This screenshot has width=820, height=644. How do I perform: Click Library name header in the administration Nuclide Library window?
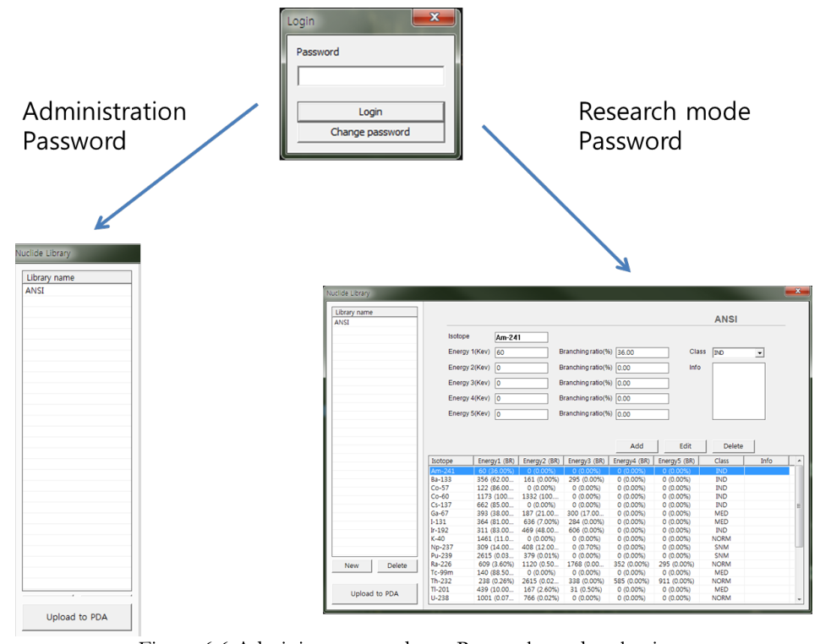click(77, 277)
